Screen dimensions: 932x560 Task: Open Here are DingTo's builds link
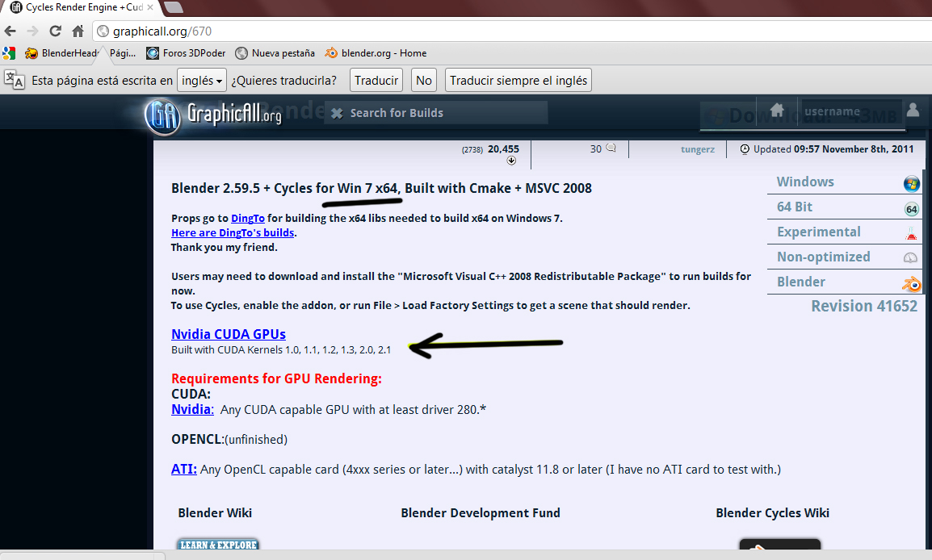click(x=233, y=232)
